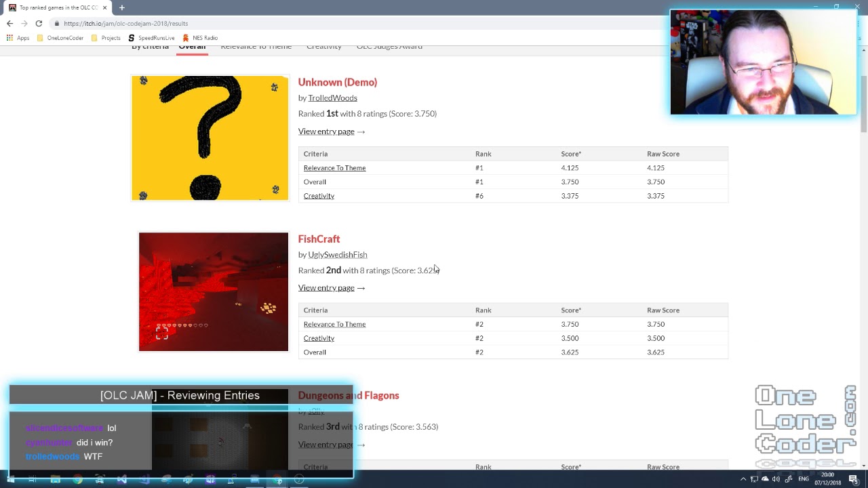Screen dimensions: 868x488
Task: Open a new browser tab
Action: [x=122, y=7]
